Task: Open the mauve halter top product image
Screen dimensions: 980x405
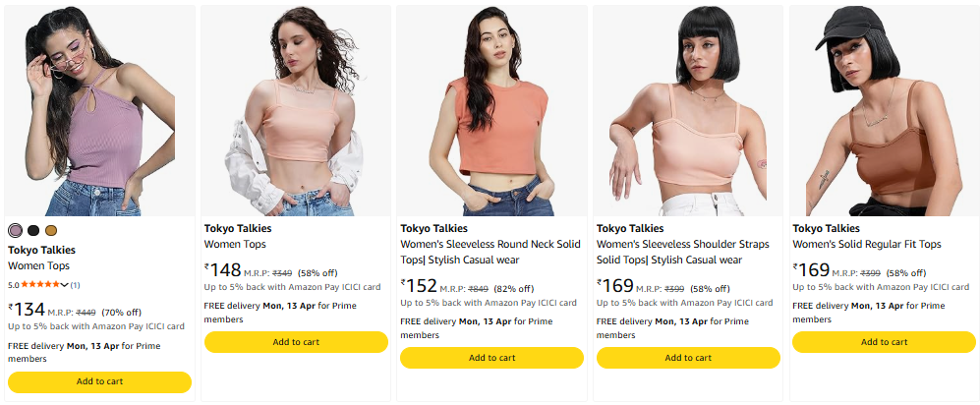Action: click(x=99, y=110)
